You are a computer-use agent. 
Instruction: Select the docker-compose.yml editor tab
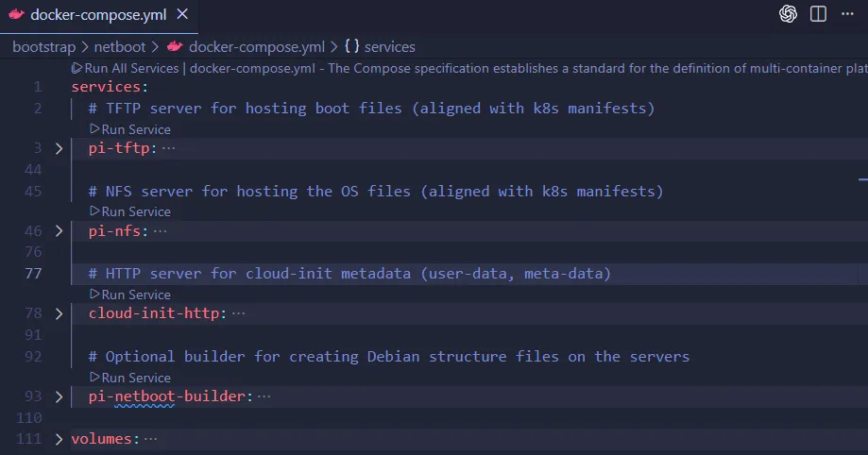point(98,15)
